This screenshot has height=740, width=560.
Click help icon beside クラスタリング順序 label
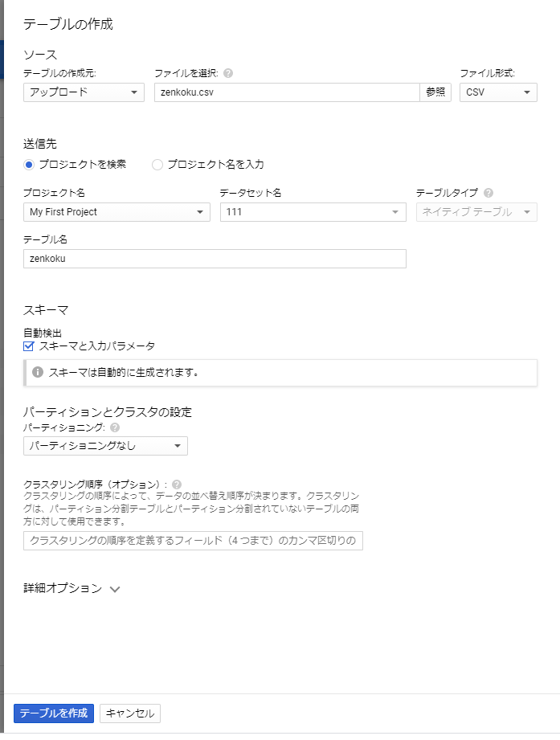coord(177,484)
